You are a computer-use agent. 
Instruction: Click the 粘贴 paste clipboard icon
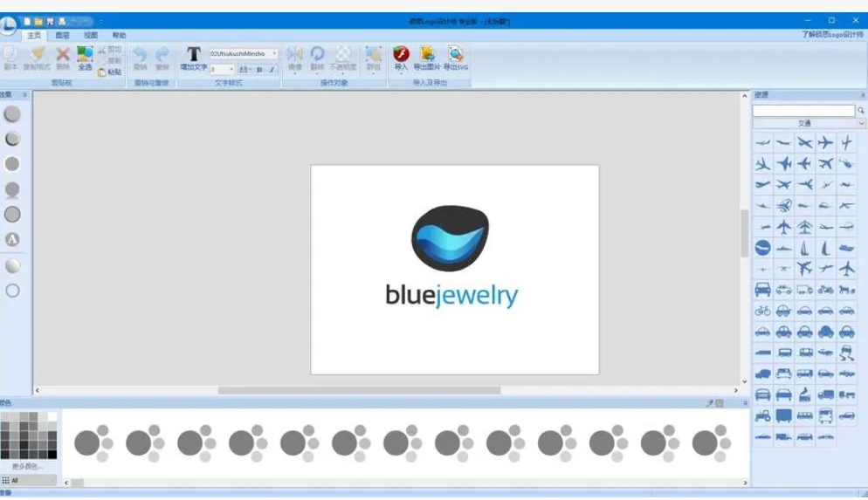pos(102,72)
